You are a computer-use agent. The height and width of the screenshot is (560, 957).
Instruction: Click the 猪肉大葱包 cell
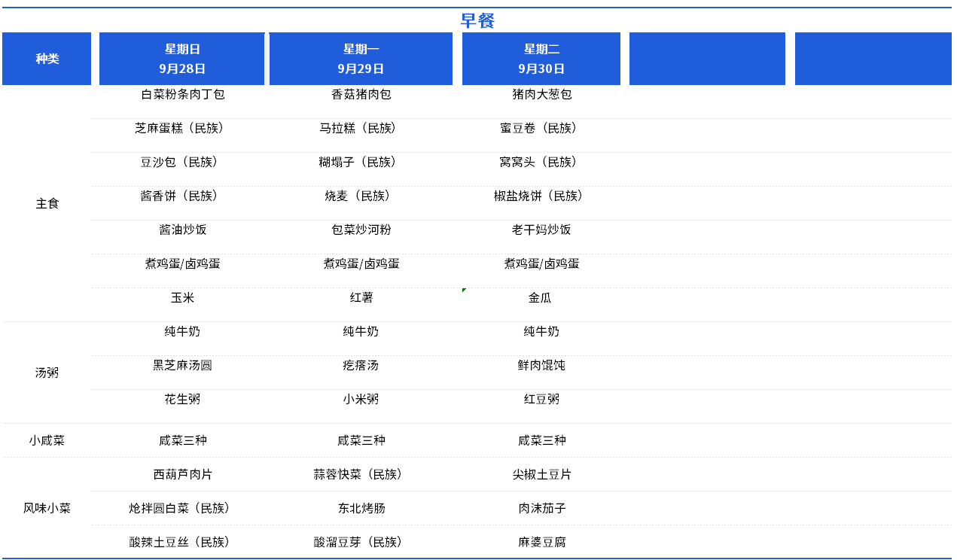click(x=541, y=95)
